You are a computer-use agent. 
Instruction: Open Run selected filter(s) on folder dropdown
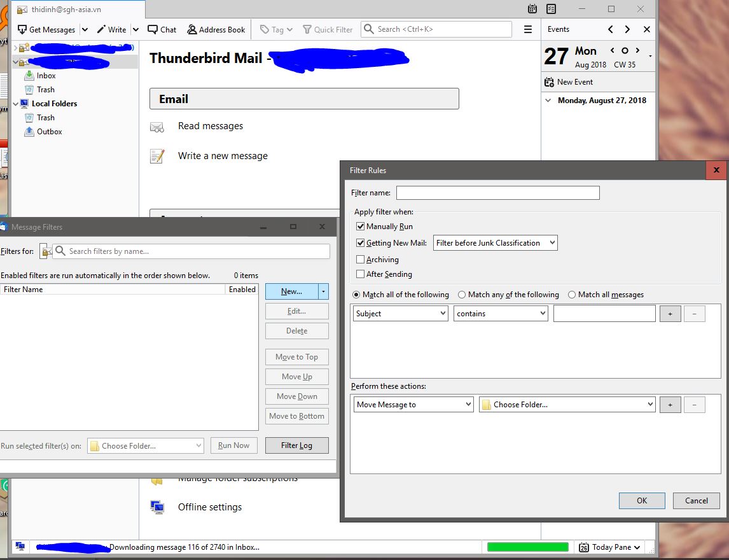(146, 445)
